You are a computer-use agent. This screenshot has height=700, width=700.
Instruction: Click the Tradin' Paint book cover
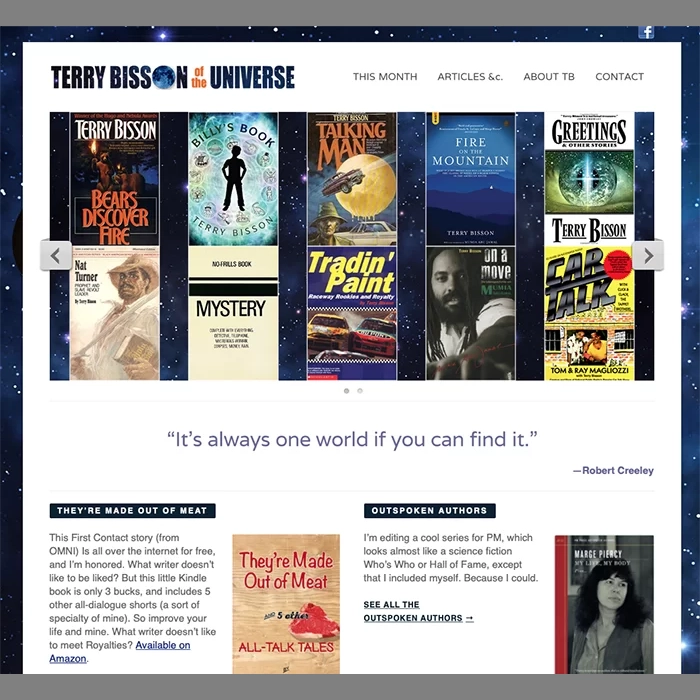pyautogui.click(x=351, y=315)
